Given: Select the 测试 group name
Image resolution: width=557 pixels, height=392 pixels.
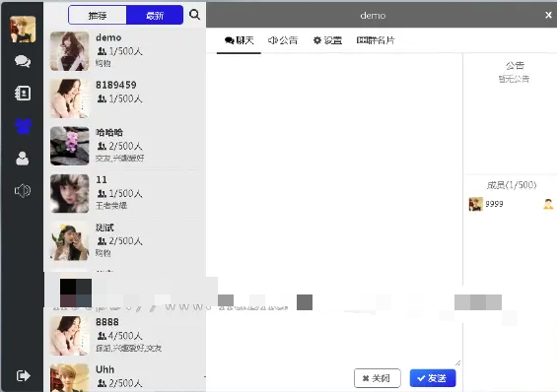Looking at the screenshot, I should 104,228.
